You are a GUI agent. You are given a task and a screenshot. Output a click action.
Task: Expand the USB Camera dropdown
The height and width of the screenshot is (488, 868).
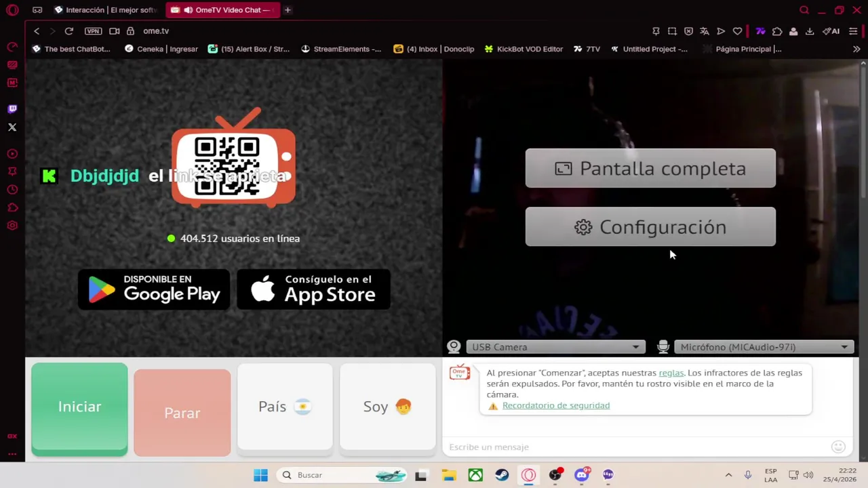[555, 347]
